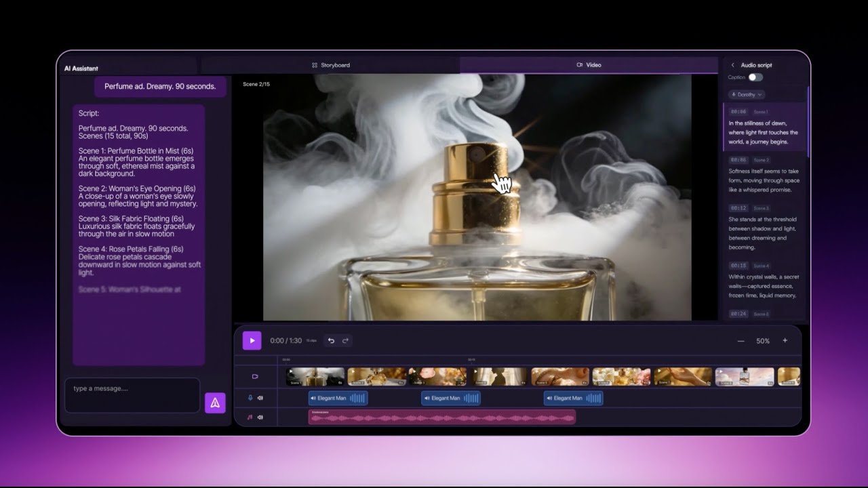This screenshot has width=868, height=488.
Task: Collapse Audio script panel with back chevron
Action: 732,65
